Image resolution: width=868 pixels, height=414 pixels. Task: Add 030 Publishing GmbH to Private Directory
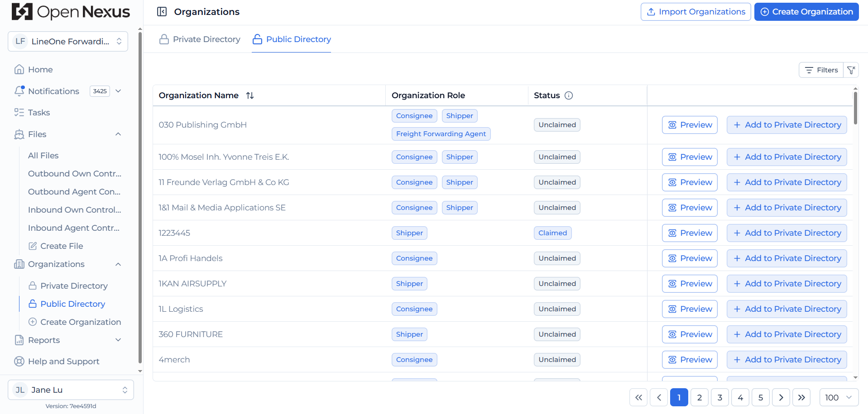pyautogui.click(x=787, y=125)
